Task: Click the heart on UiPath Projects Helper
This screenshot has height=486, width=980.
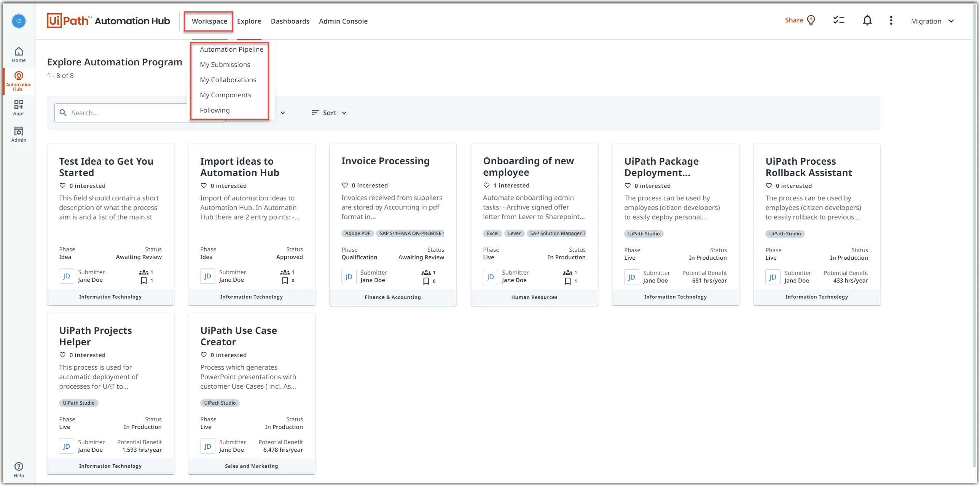Action: pos(62,355)
